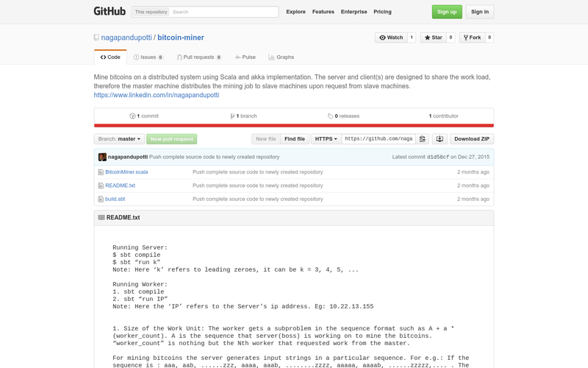588x368 pixels.
Task: Open the README.txt file in file list
Action: 120,185
